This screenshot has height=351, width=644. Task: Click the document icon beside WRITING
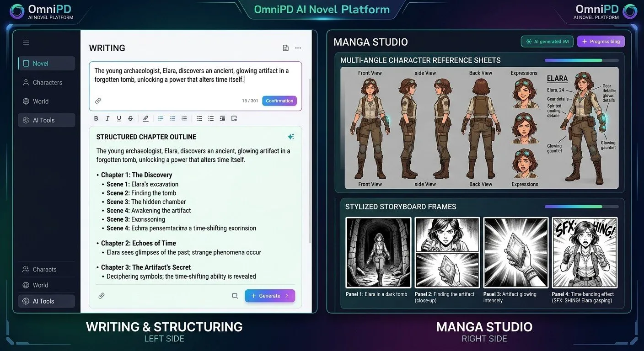[286, 48]
